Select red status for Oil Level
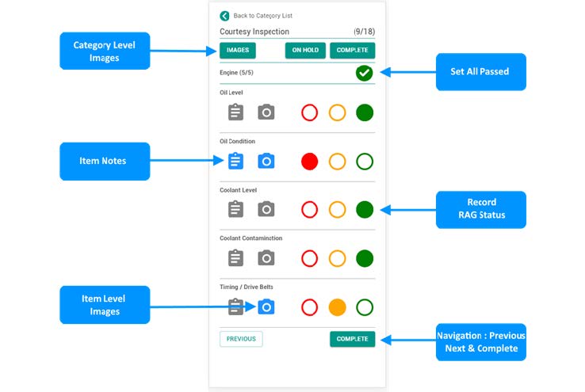This screenshot has width=585, height=392. click(x=310, y=112)
